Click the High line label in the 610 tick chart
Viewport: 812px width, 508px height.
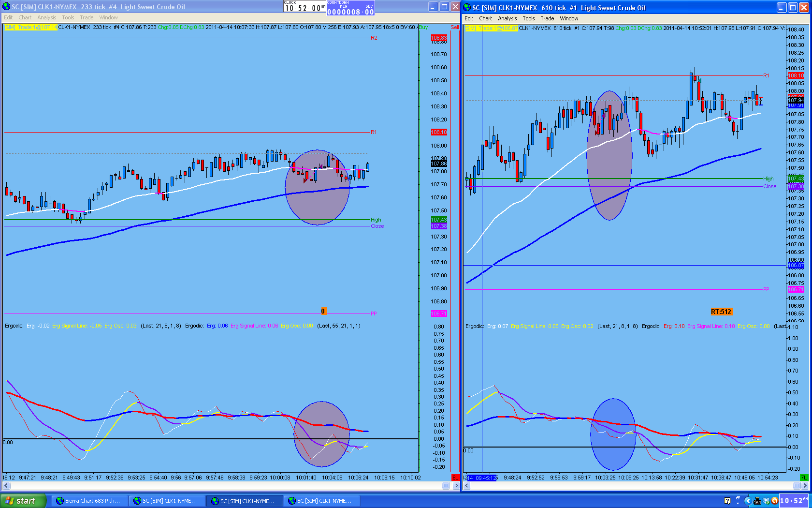pyautogui.click(x=768, y=179)
